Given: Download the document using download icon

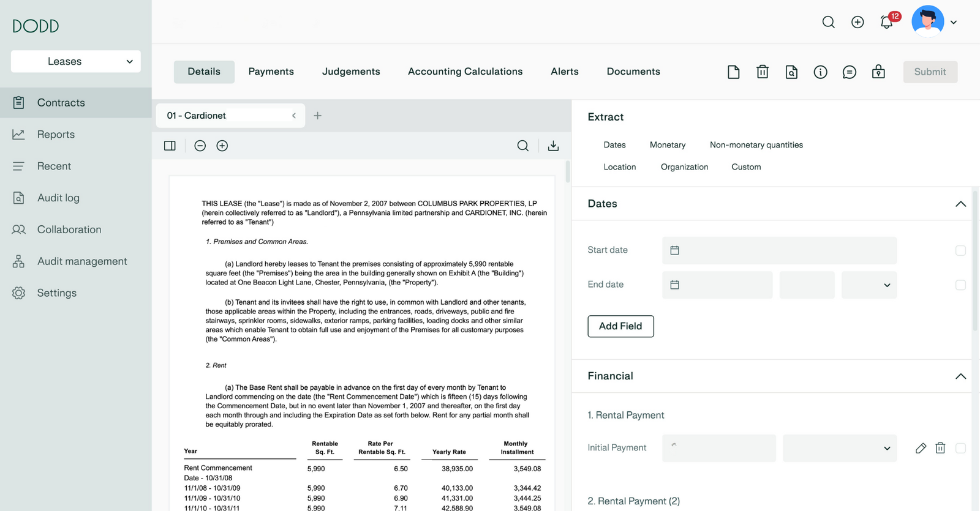Looking at the screenshot, I should point(553,146).
